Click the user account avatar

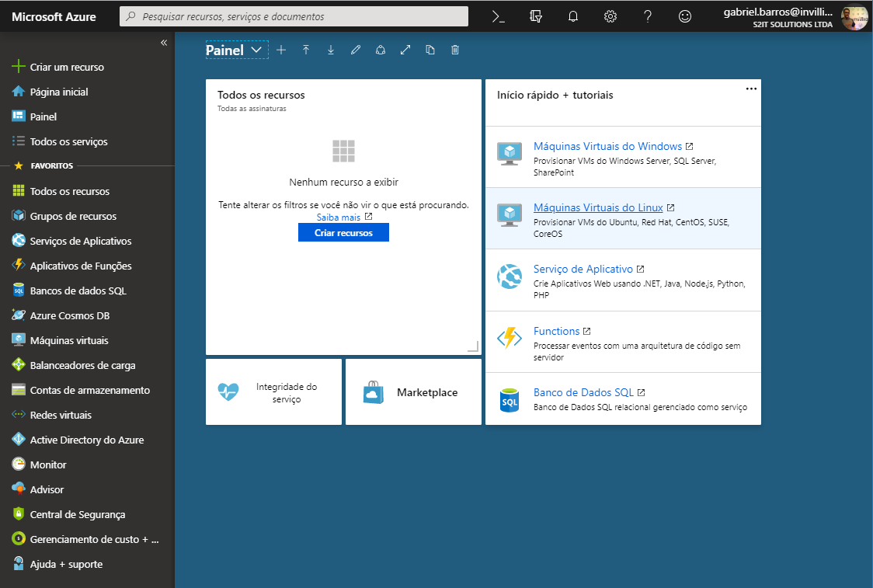point(854,17)
